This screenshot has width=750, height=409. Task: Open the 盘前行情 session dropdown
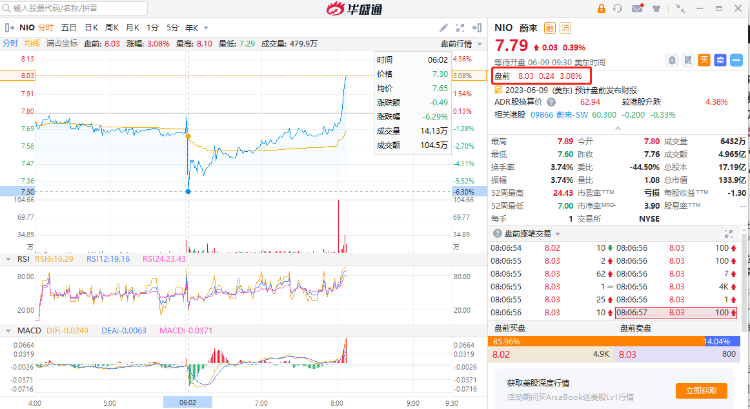461,44
